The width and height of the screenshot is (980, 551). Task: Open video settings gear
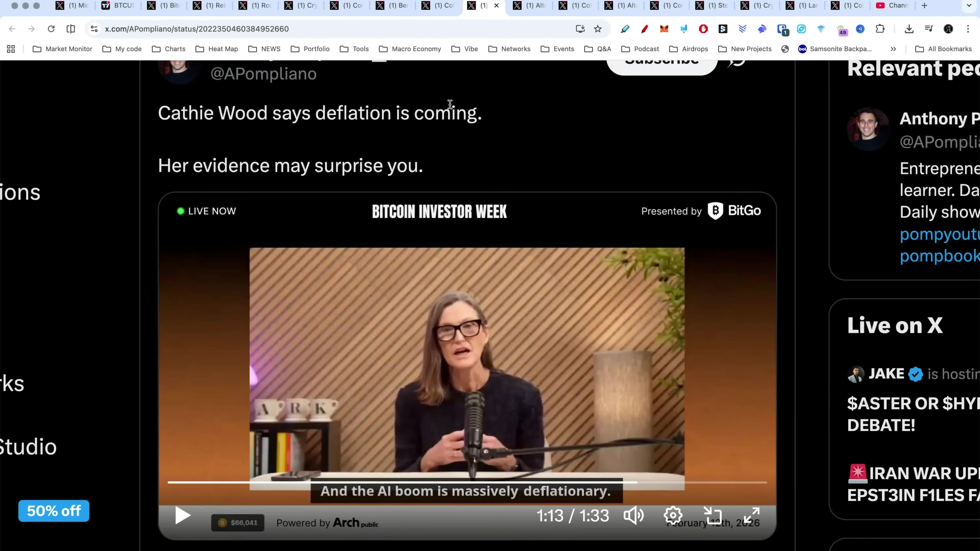(673, 516)
